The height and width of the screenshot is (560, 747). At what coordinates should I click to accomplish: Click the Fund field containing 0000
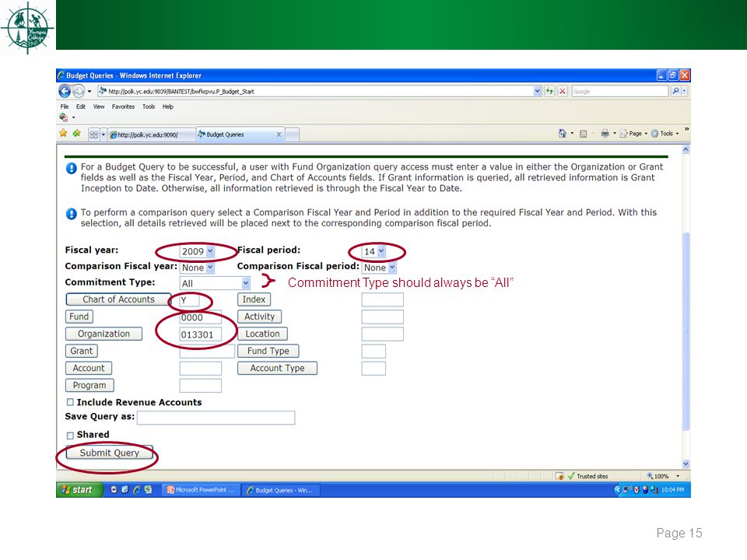[200, 317]
